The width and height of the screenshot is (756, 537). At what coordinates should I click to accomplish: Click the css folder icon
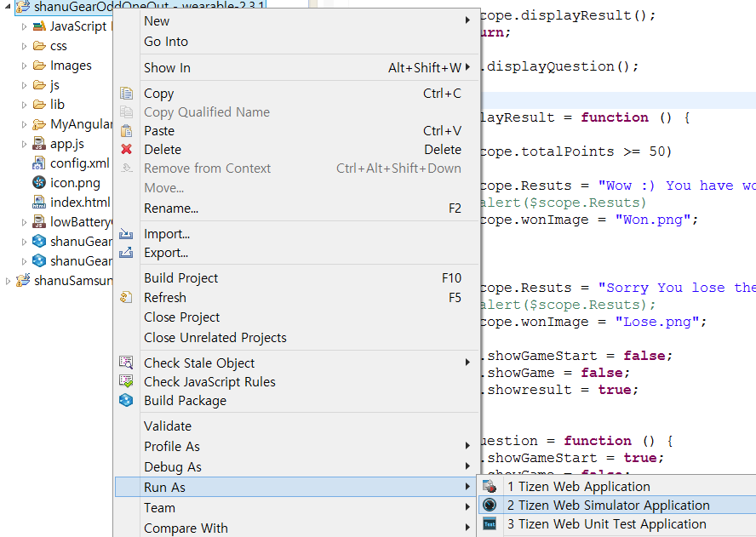point(39,46)
